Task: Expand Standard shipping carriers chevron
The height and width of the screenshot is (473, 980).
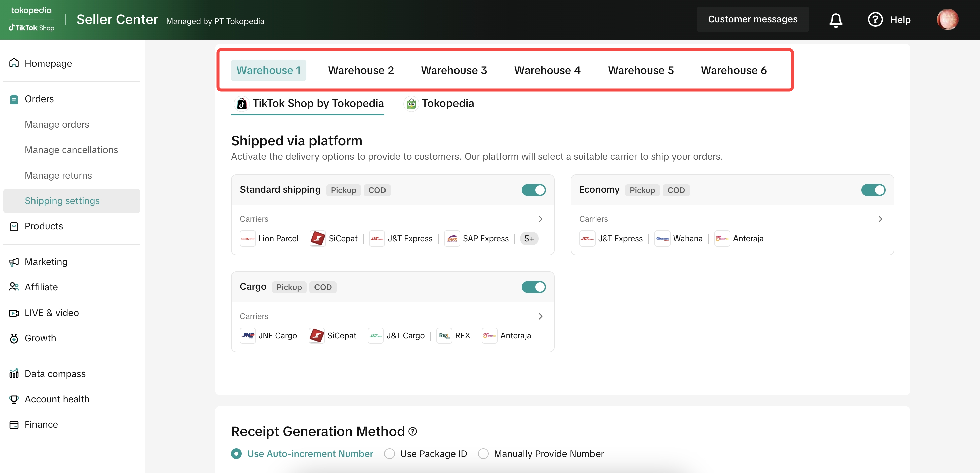Action: pos(540,219)
